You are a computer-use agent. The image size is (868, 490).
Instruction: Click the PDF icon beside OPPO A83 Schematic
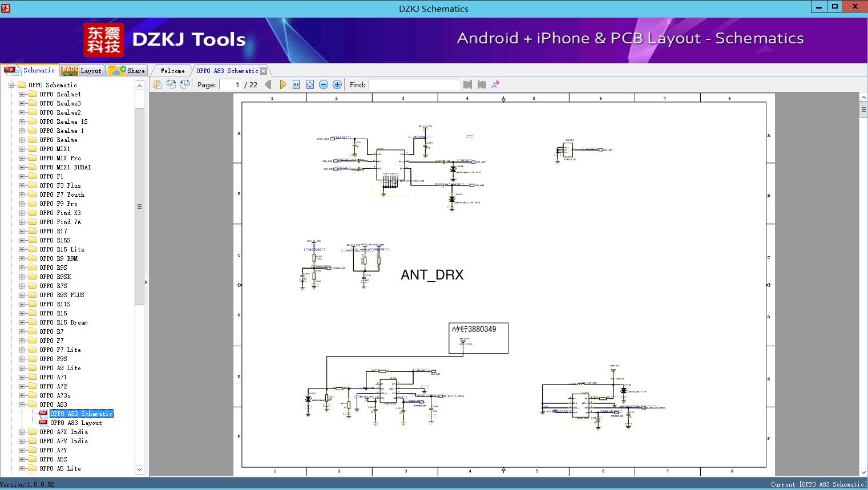(43, 413)
